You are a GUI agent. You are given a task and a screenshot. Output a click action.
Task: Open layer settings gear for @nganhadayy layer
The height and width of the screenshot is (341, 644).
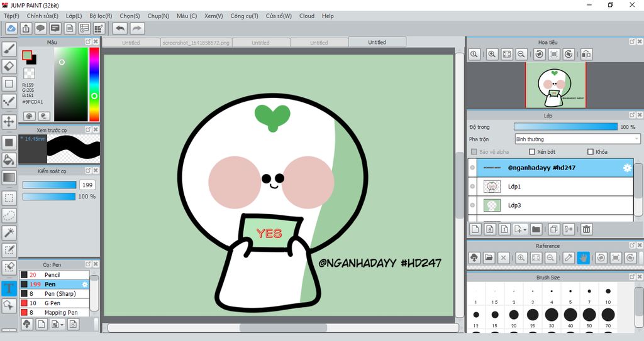627,168
